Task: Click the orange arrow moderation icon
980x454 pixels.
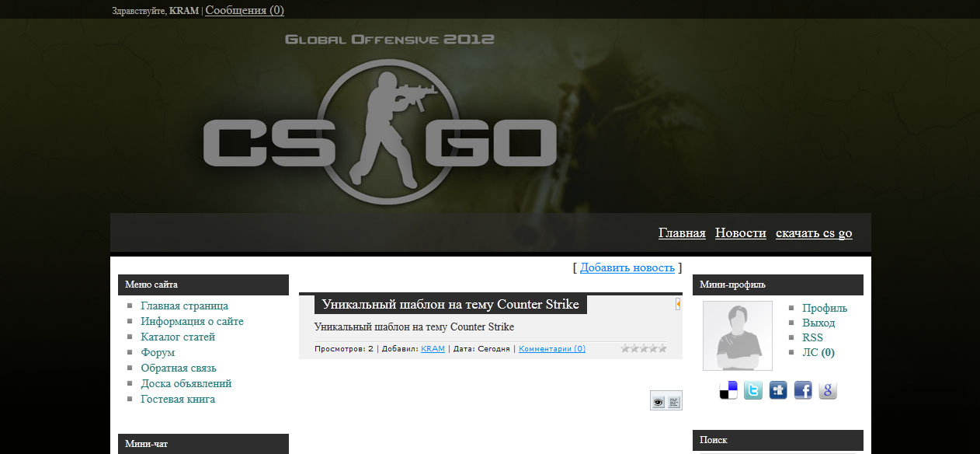Action: 678,304
